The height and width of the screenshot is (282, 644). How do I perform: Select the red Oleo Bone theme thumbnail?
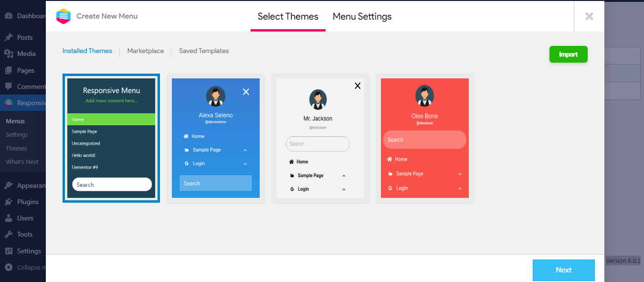pos(424,138)
